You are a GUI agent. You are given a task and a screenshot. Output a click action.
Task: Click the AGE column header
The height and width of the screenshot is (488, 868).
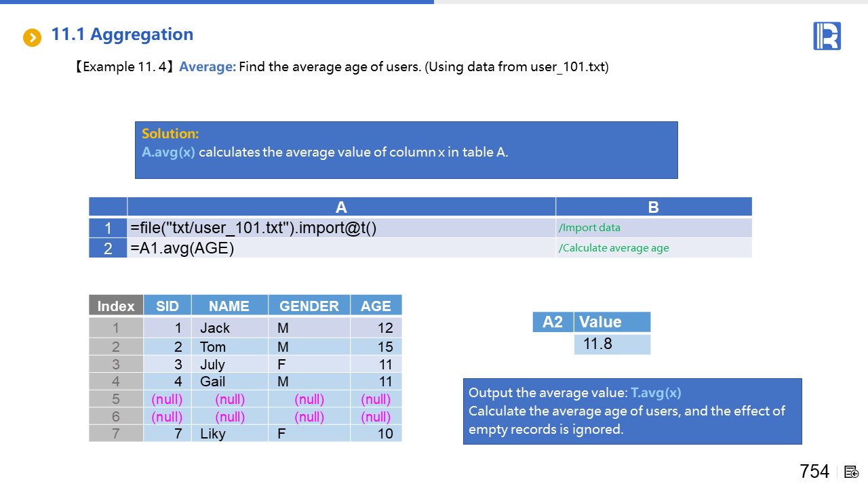(x=376, y=306)
